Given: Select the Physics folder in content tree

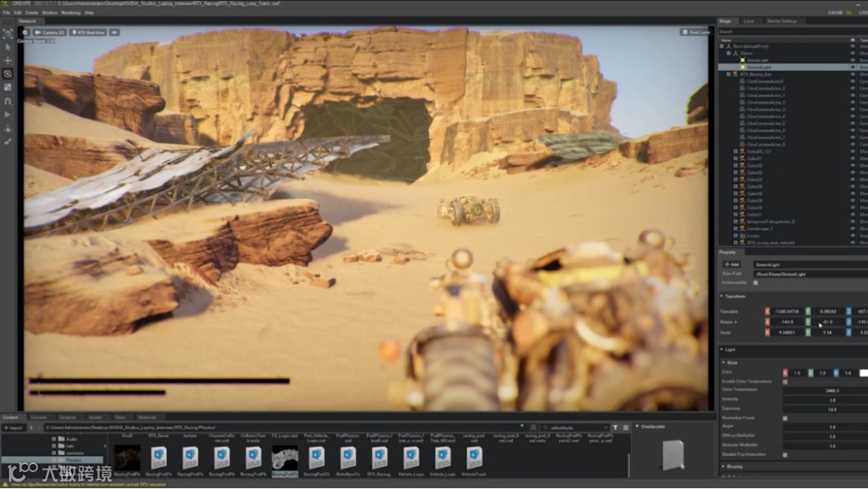Looking at the screenshot, I should (74, 460).
